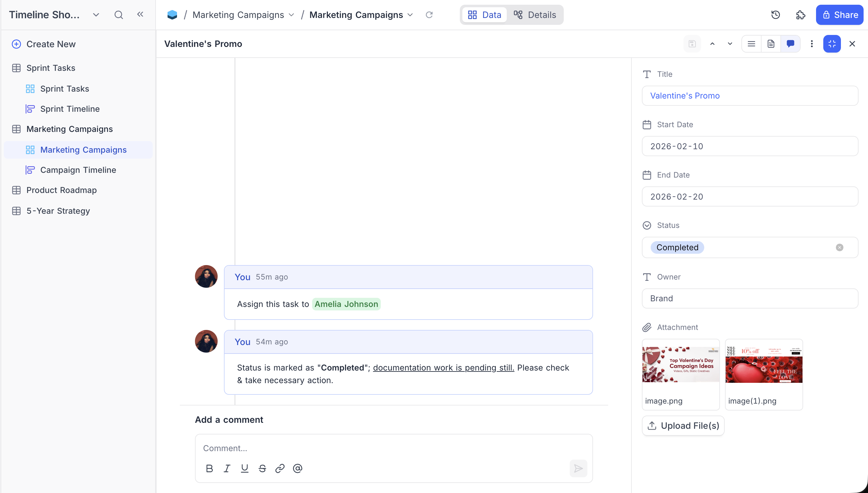
Task: Toggle the comments panel icon
Action: pyautogui.click(x=791, y=44)
